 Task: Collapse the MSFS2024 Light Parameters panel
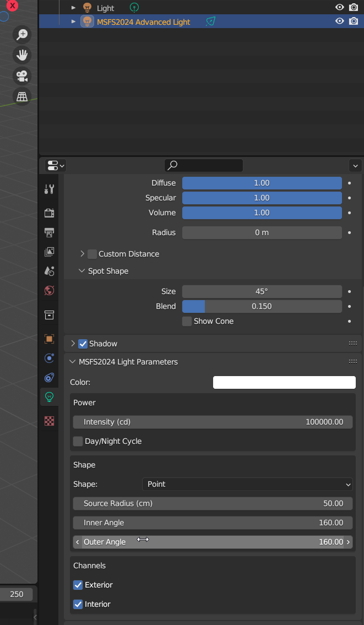click(x=72, y=362)
